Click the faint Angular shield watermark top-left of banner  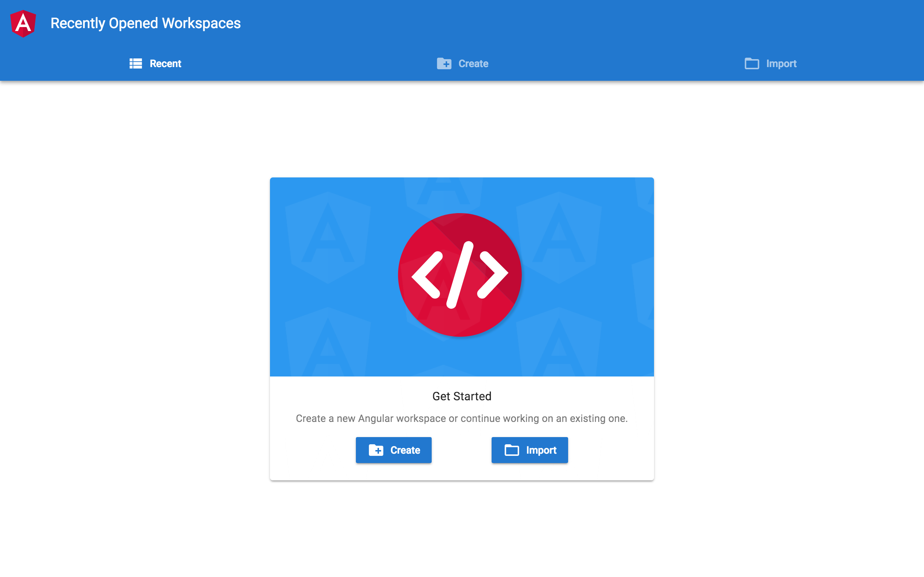(x=328, y=237)
